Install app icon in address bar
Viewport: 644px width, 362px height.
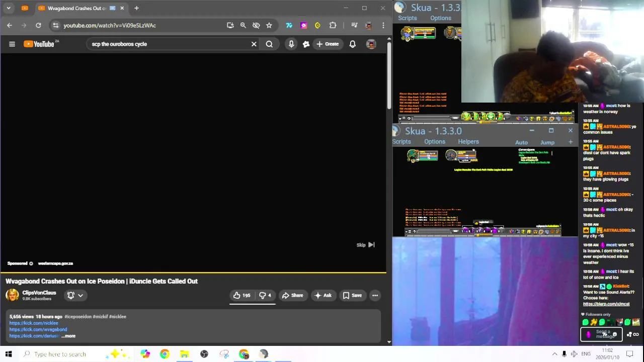230,25
